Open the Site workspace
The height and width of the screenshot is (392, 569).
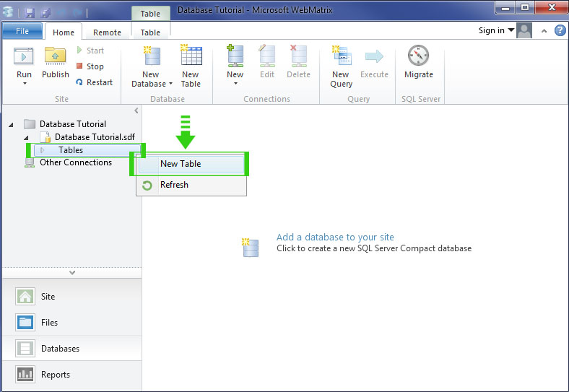[x=72, y=297]
